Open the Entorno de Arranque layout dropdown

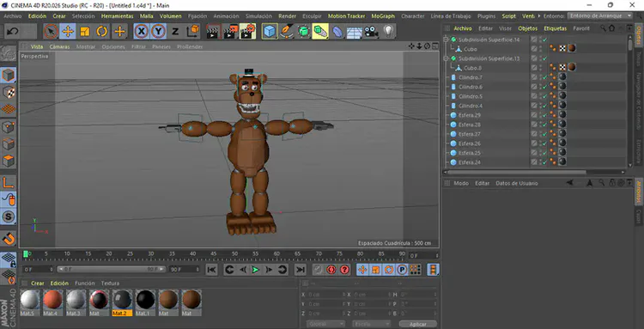[600, 15]
